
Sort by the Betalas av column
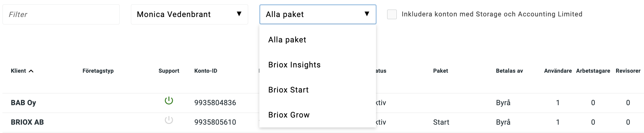pos(509,71)
